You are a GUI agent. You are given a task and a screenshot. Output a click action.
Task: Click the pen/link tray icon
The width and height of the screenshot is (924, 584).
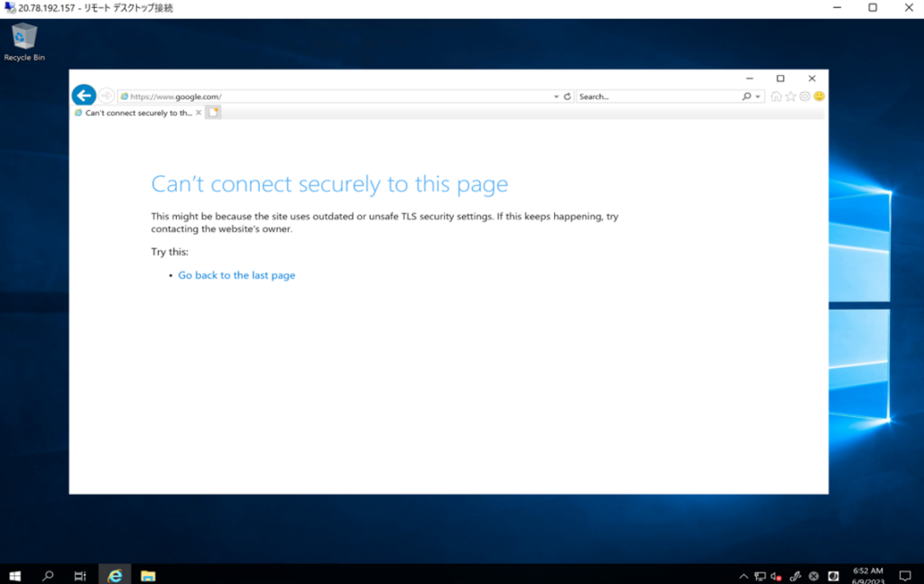point(795,577)
